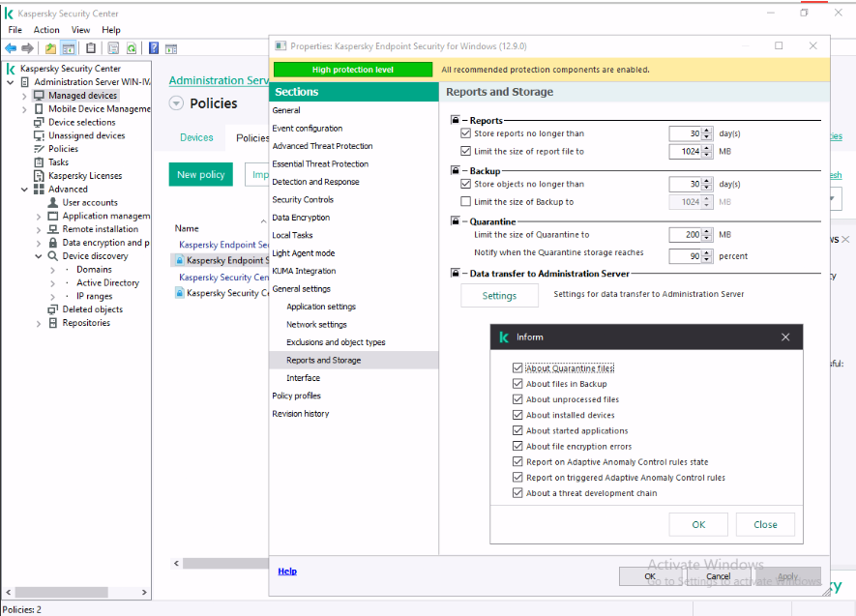
Task: Click the lock icon next to Backup
Action: 456,170
